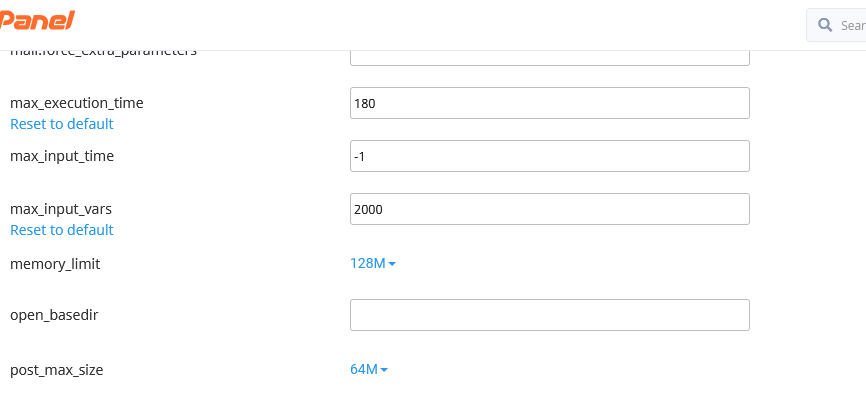This screenshot has width=866, height=411.
Task: Click the memory_limit label
Action: (x=55, y=264)
